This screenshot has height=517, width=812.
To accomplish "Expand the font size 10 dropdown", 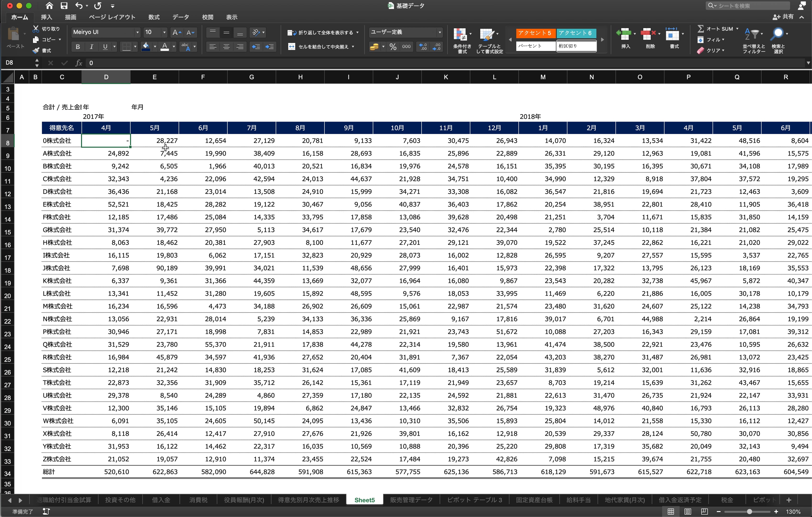I will pyautogui.click(x=164, y=32).
